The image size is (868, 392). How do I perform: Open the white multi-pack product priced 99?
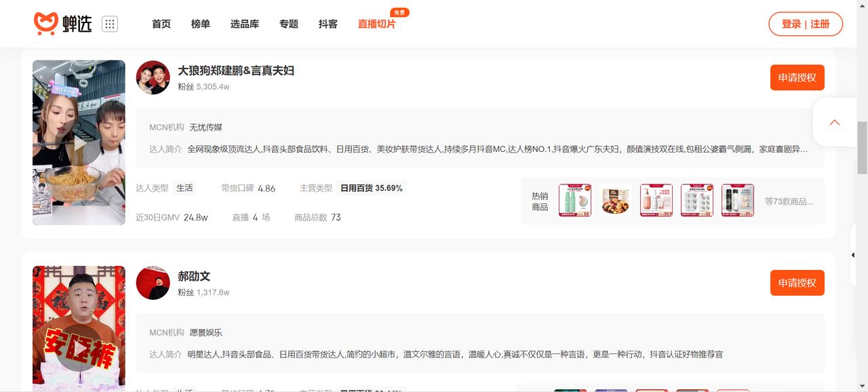[697, 201]
